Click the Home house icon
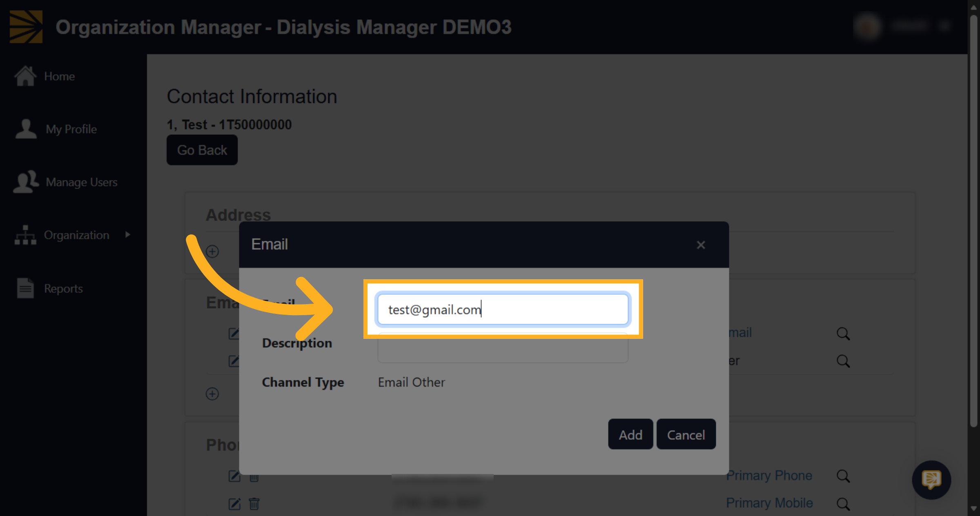 click(25, 76)
